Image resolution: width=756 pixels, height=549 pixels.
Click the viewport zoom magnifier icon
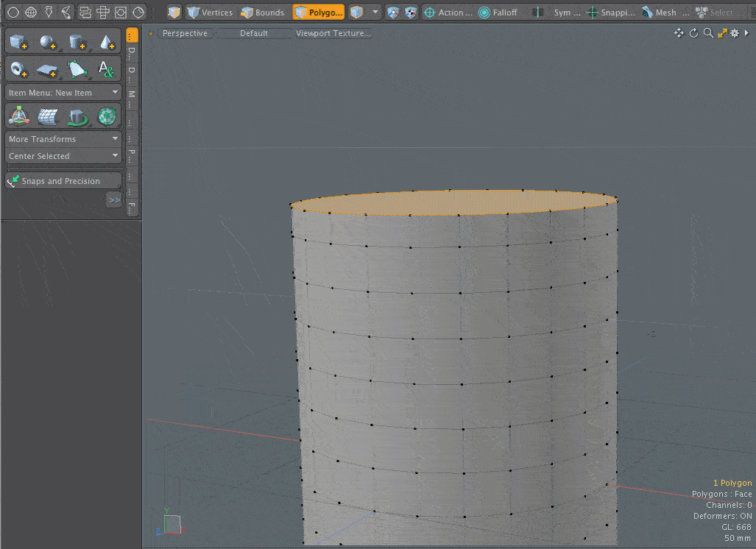point(708,33)
